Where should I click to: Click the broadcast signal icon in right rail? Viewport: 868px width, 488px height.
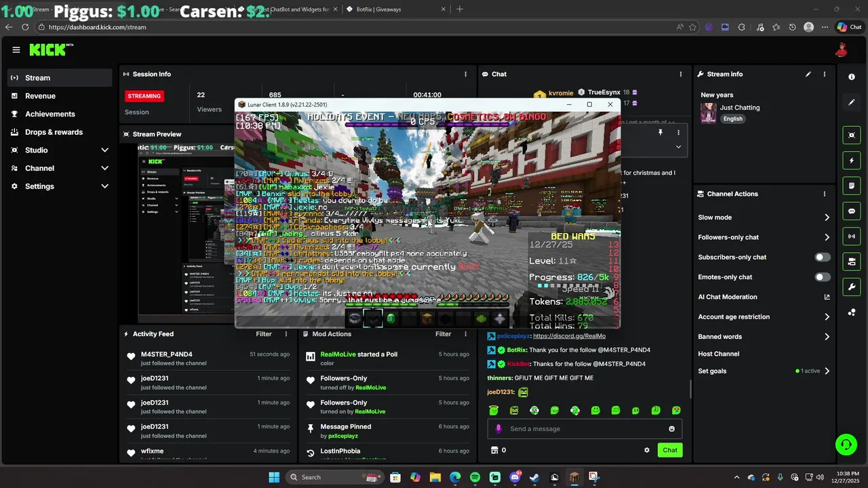click(x=852, y=236)
